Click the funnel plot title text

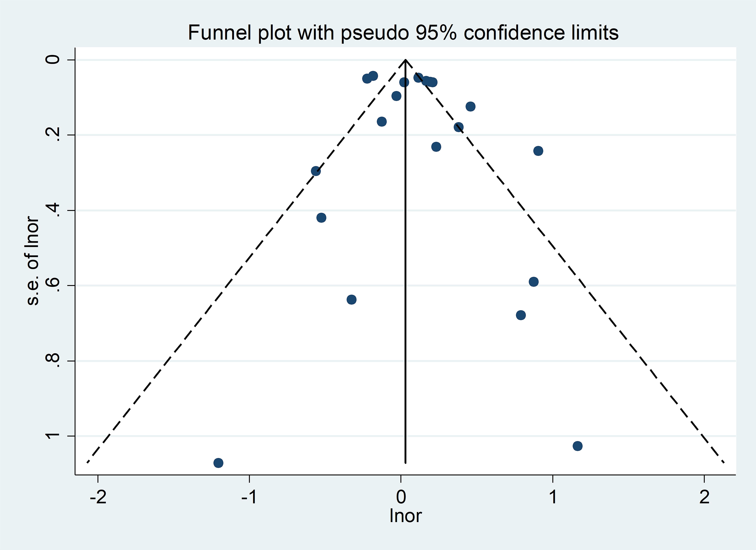(x=403, y=33)
